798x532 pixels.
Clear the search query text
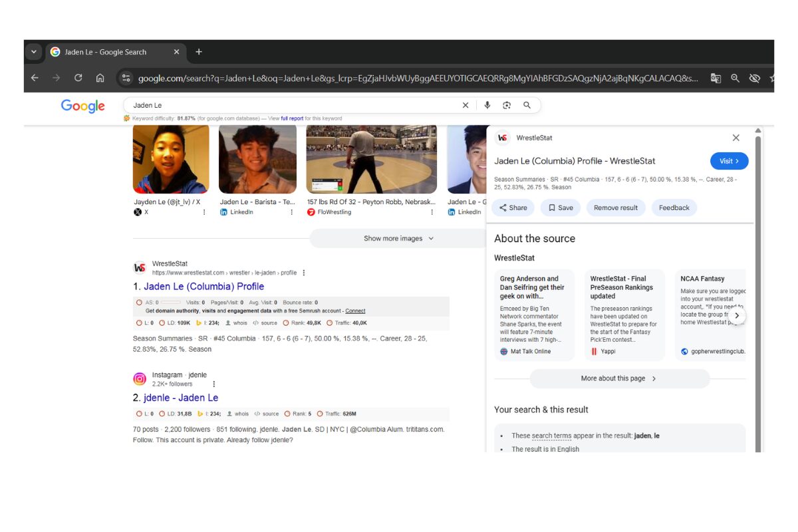(465, 105)
